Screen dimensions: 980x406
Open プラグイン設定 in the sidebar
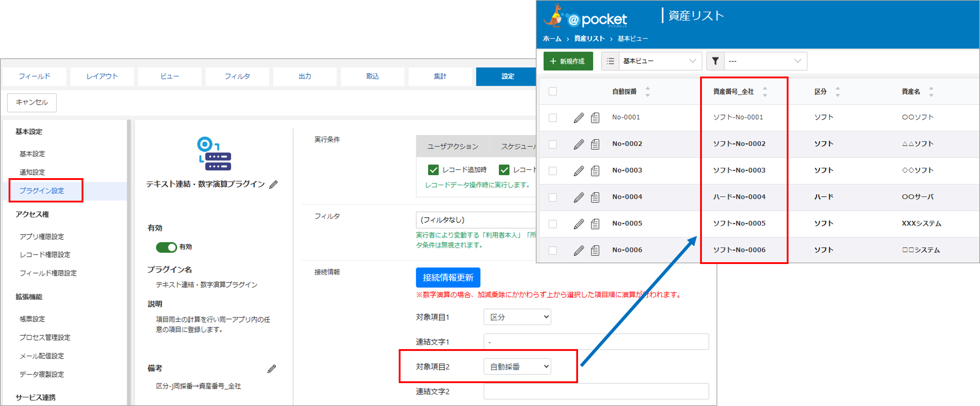click(x=42, y=191)
